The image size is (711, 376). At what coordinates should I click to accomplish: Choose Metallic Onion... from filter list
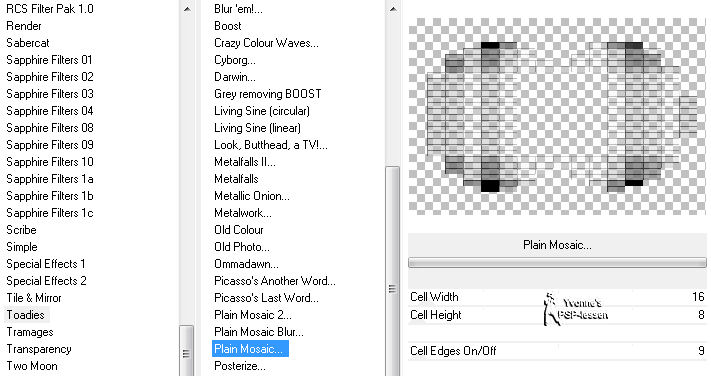point(252,196)
